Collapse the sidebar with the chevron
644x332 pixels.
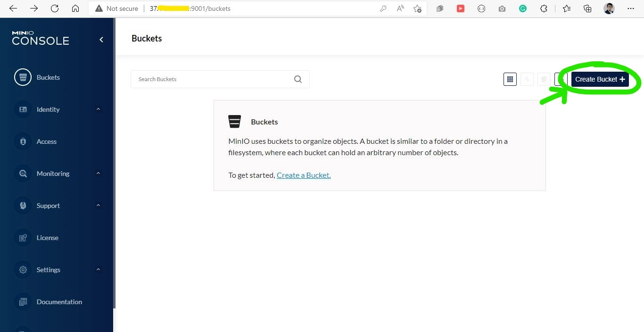[x=101, y=40]
